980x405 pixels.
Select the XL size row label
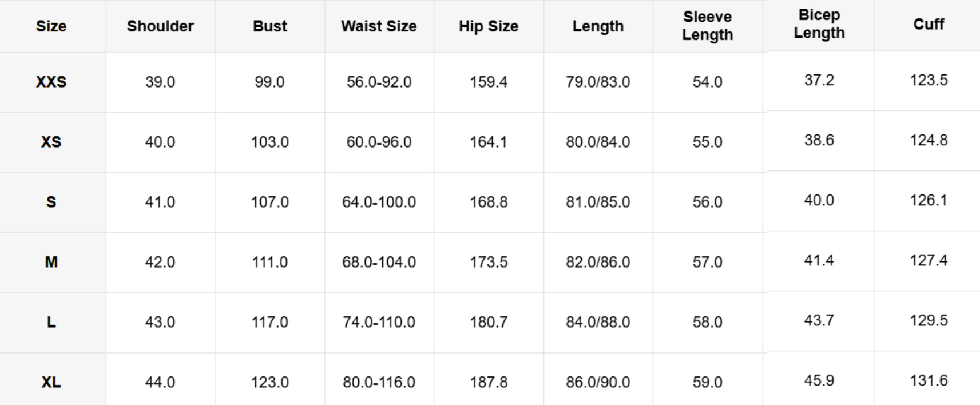(x=51, y=382)
